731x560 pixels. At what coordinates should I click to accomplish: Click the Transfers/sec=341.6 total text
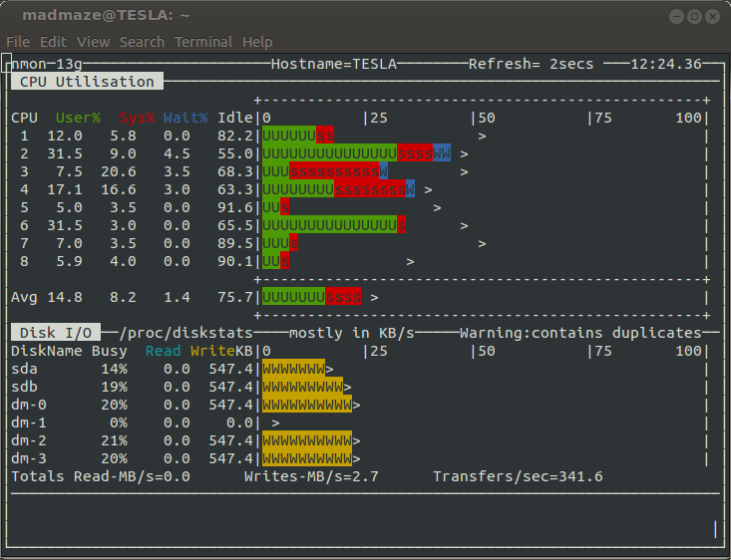click(x=518, y=477)
